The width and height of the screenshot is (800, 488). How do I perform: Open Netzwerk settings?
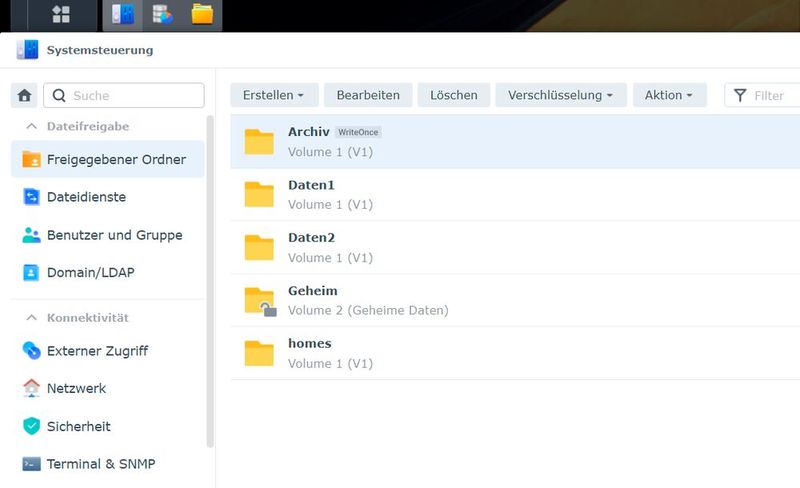pyautogui.click(x=108, y=388)
